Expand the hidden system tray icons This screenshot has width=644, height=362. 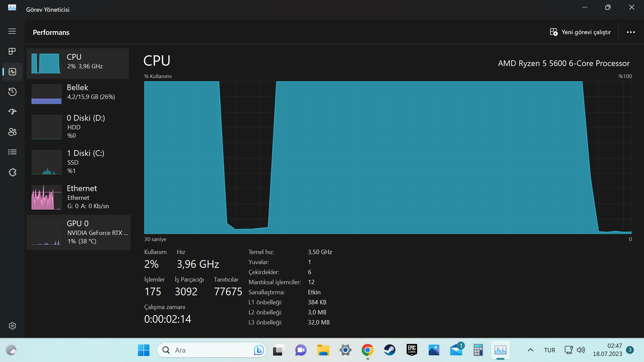pyautogui.click(x=530, y=350)
